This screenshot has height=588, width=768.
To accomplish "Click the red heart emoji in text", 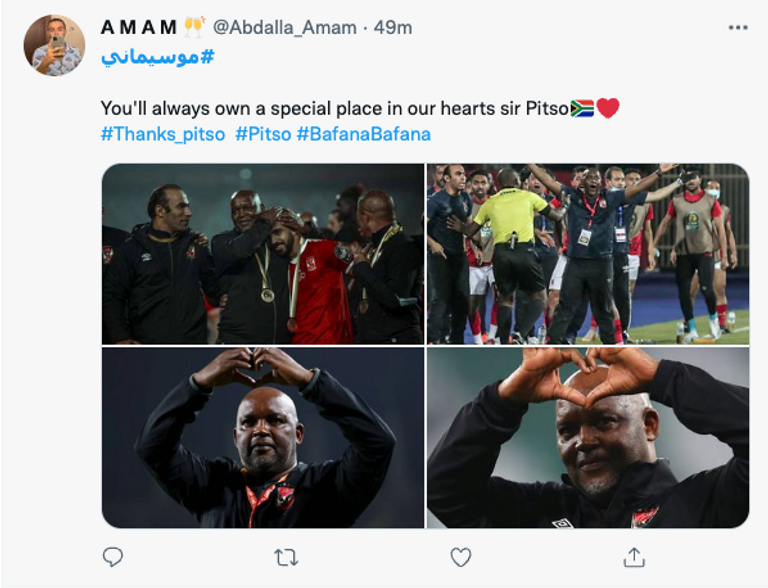I will click(x=608, y=108).
